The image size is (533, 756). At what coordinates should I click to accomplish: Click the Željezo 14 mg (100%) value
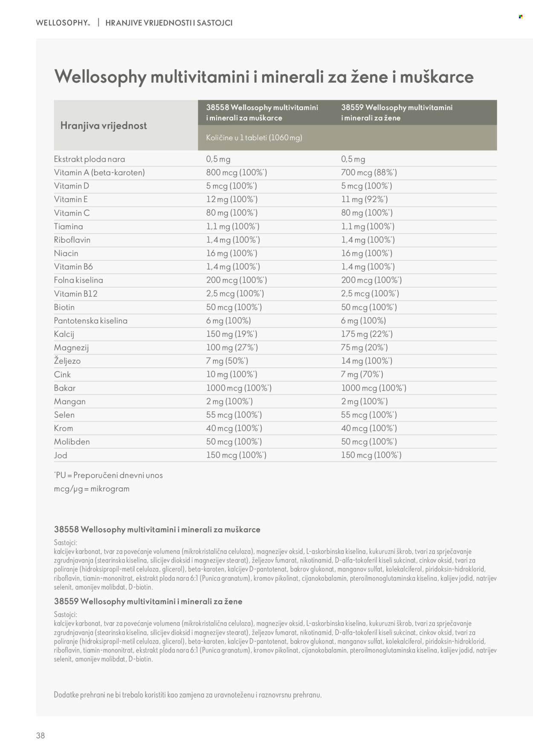tap(367, 361)
